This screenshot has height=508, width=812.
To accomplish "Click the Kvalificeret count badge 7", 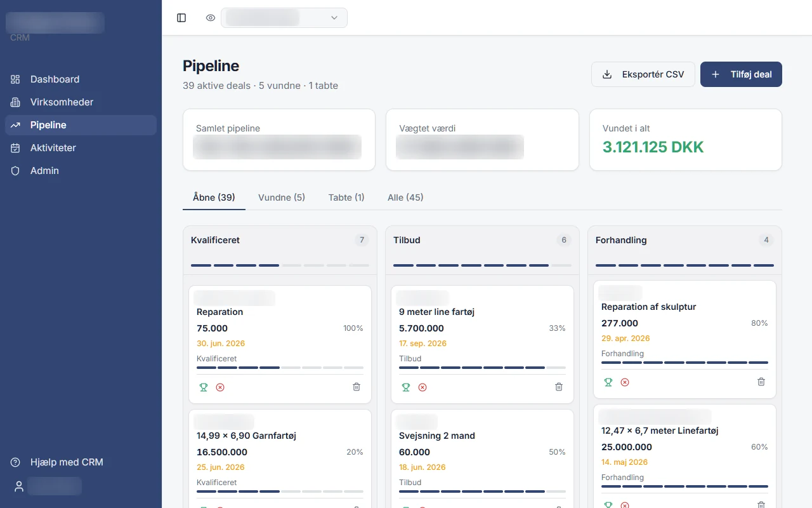I will tap(362, 240).
